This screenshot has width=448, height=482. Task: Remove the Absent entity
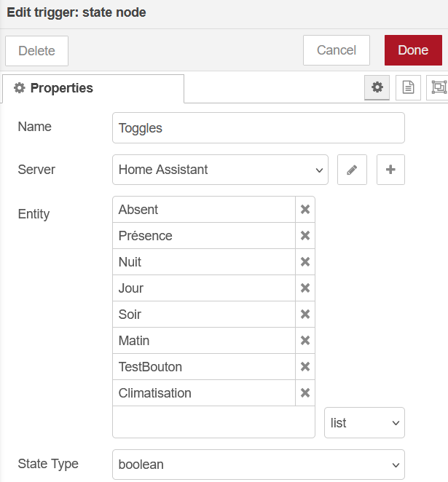[305, 210]
